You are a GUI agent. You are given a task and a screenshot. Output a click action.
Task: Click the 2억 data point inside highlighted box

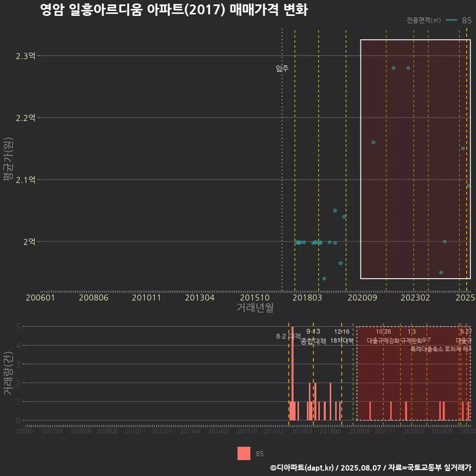(x=444, y=241)
